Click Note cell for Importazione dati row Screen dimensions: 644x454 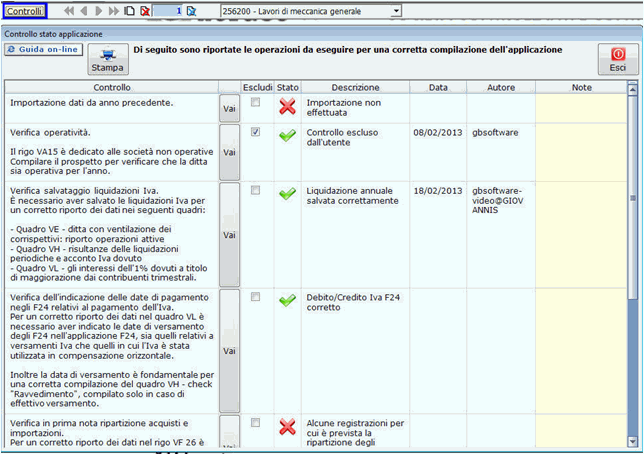pos(582,108)
